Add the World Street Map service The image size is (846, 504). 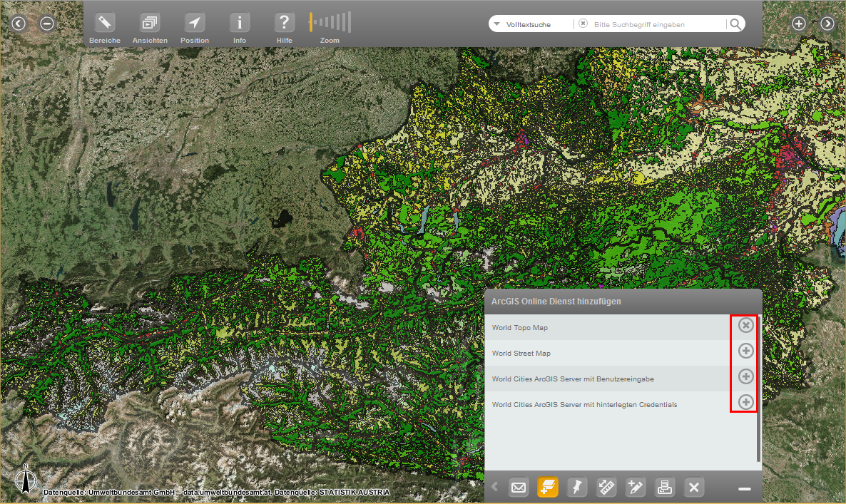(745, 351)
